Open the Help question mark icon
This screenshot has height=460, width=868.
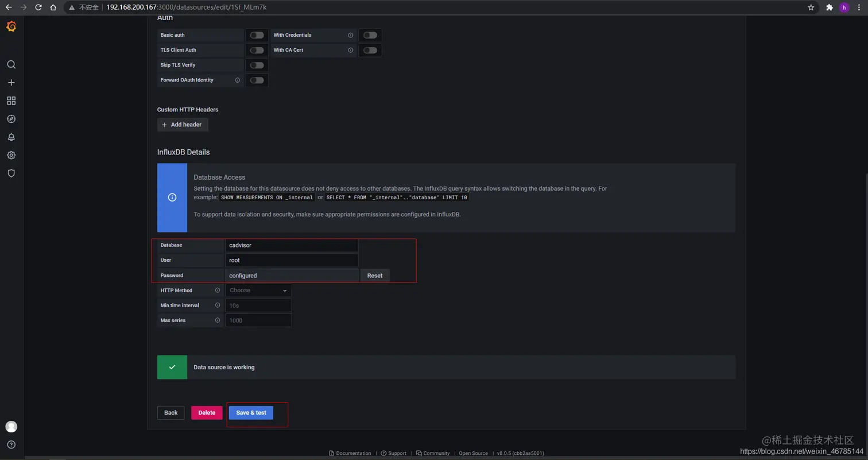(x=11, y=444)
